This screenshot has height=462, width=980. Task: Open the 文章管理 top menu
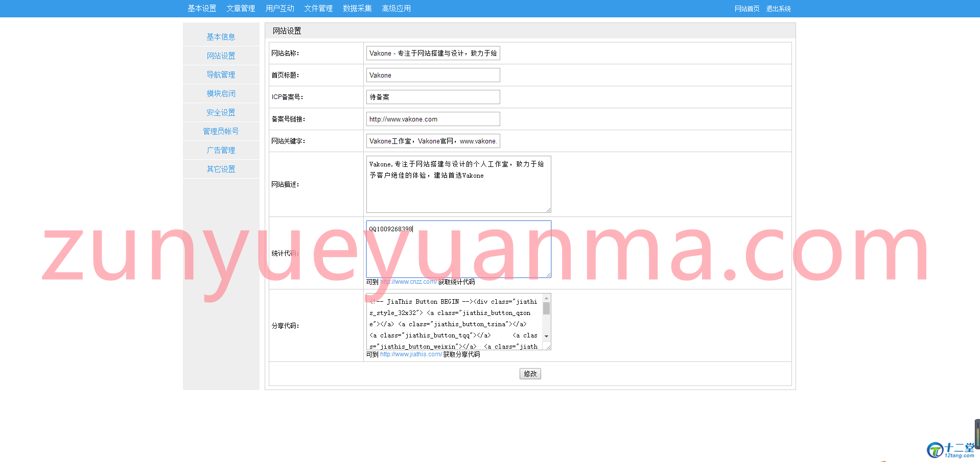(x=241, y=8)
